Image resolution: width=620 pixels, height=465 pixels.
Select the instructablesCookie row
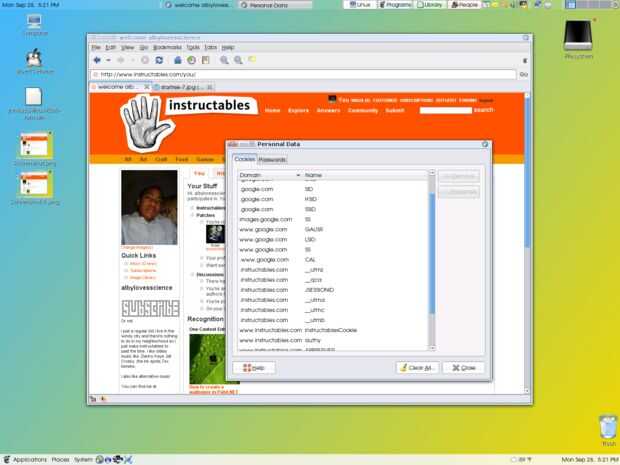[333, 330]
